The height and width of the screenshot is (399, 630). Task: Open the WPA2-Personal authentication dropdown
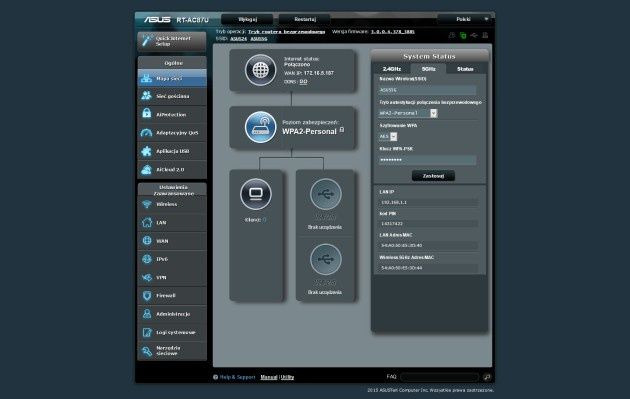click(408, 113)
